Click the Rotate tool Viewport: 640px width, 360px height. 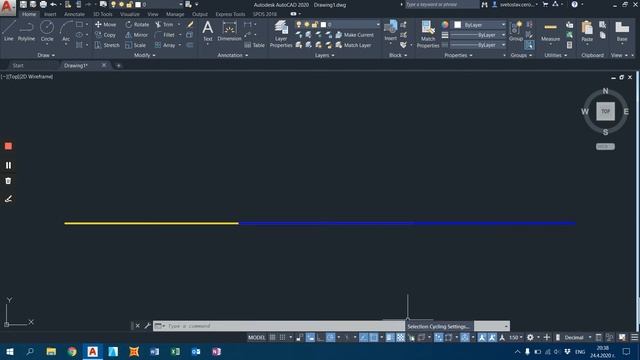tap(137, 24)
